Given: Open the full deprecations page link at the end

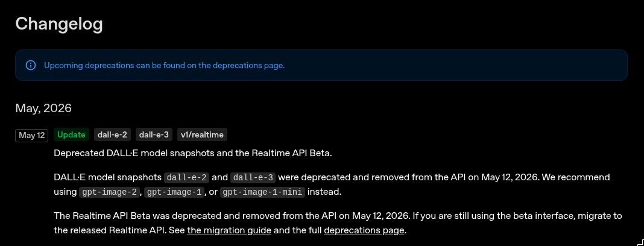Looking at the screenshot, I should (364, 230).
